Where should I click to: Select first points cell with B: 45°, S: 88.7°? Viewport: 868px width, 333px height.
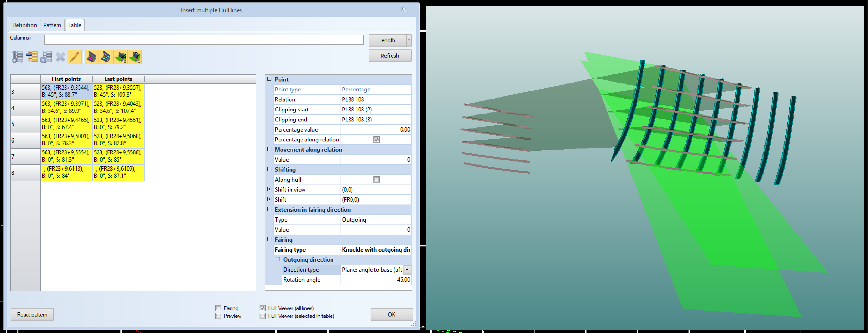(x=66, y=91)
